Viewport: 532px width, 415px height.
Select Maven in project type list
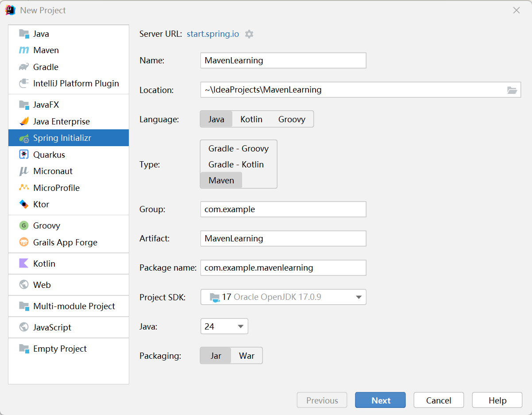[69, 50]
